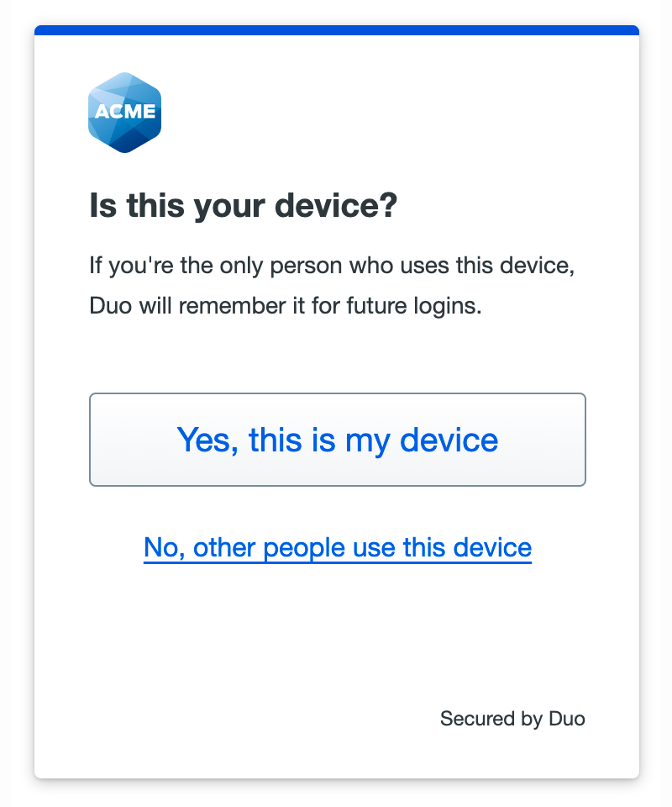
Task: Select the Duo prompt card background
Action: click(x=336, y=639)
